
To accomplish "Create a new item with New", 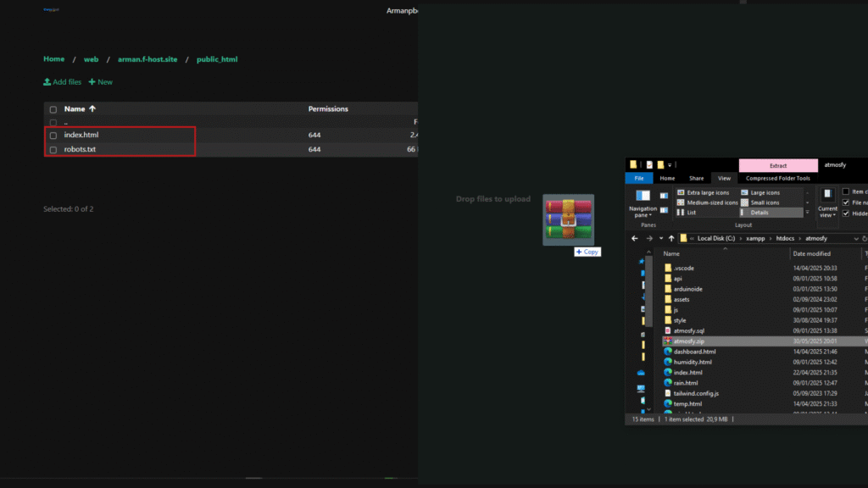I will pos(101,82).
